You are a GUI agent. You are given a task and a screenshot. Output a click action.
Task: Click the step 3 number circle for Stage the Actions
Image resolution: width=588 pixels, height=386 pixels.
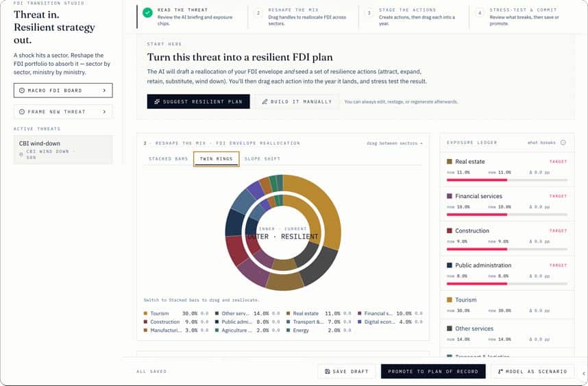369,13
